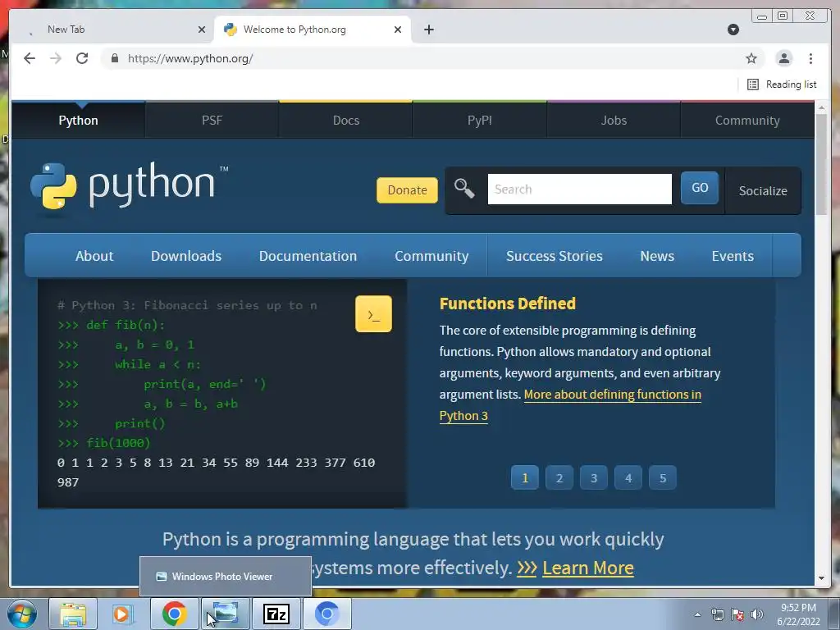Screen dimensions: 840x630
Task: Open the Documentation menu
Action: click(308, 256)
